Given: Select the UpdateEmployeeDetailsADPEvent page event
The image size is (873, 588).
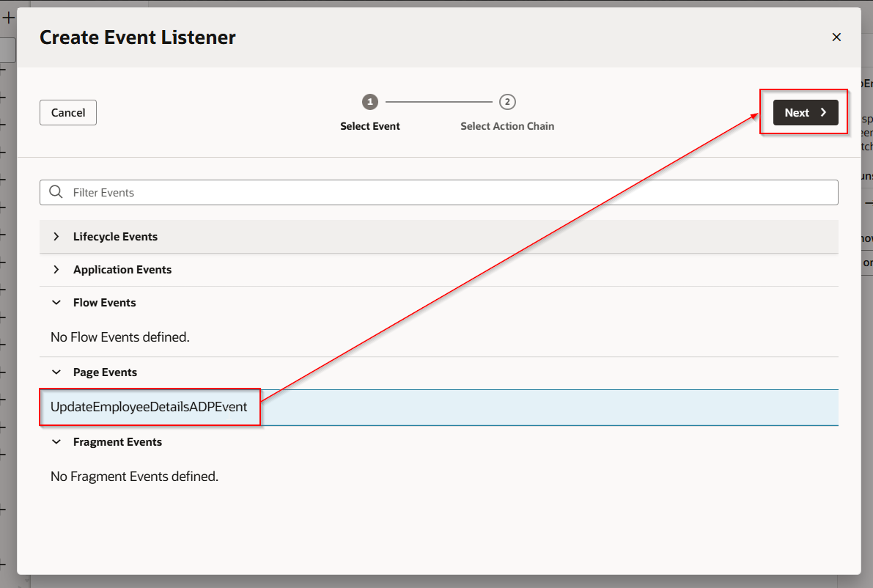Looking at the screenshot, I should click(149, 407).
